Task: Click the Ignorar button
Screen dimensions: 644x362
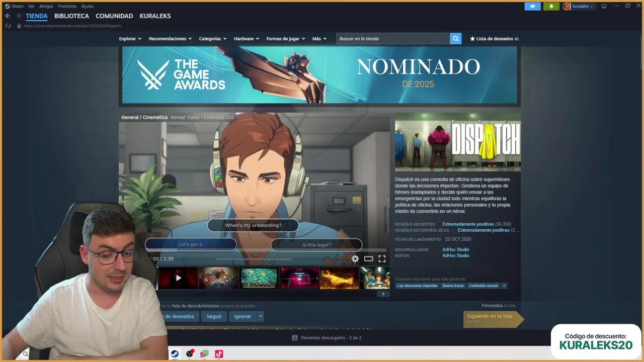Action: click(x=243, y=316)
